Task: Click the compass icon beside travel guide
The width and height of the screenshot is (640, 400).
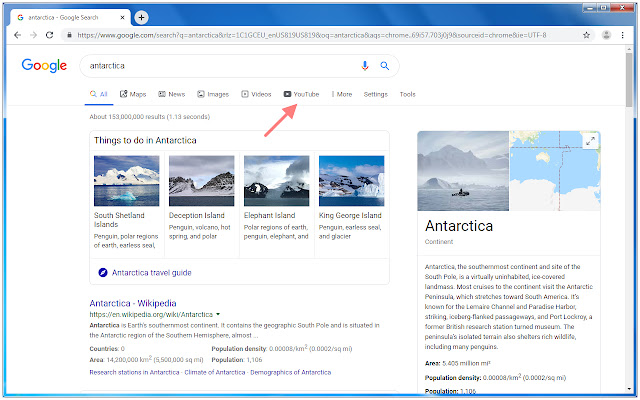Action: pyautogui.click(x=103, y=272)
